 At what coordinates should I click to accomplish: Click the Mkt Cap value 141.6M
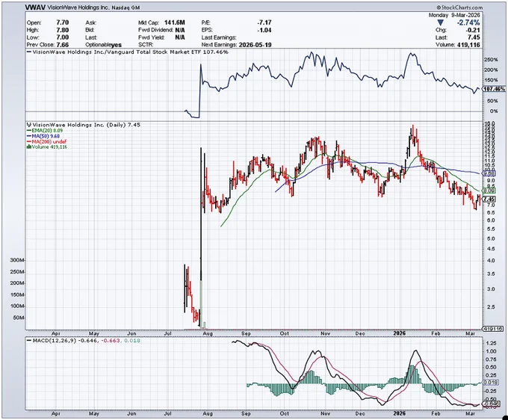tap(175, 22)
